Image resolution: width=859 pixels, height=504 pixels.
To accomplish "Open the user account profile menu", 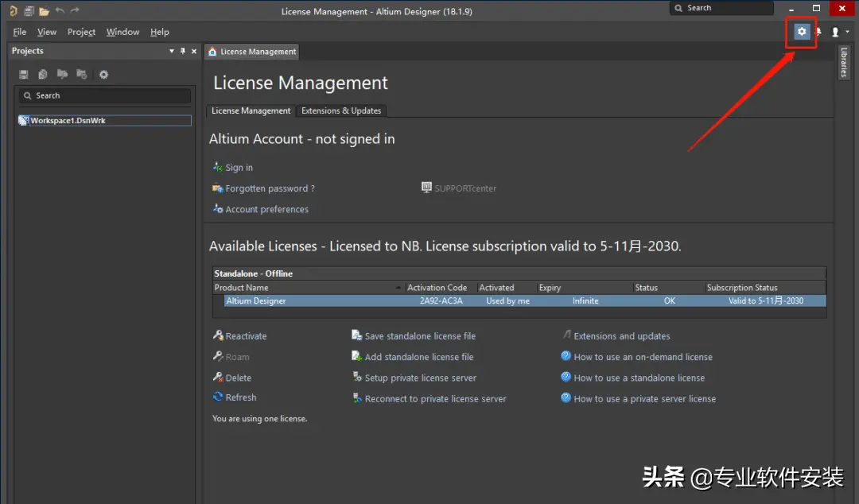I will pos(835,32).
